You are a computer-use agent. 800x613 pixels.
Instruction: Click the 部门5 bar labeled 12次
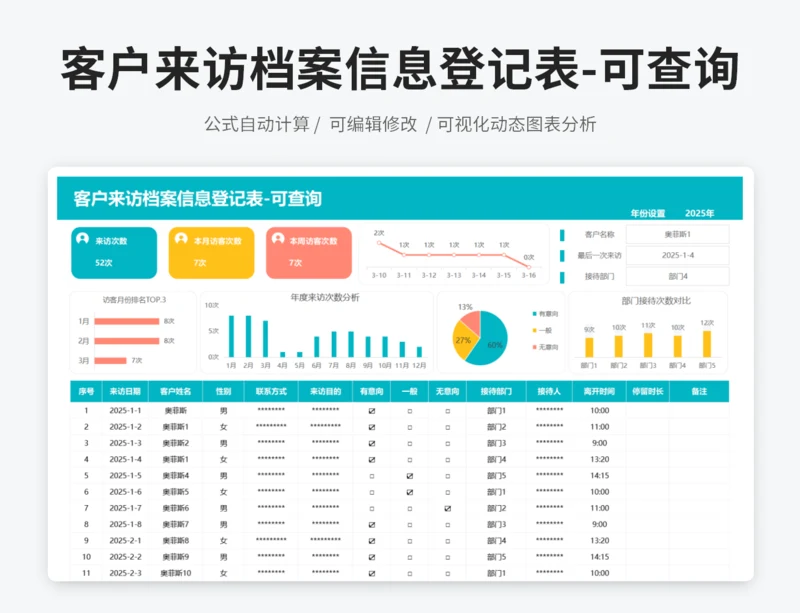[707, 344]
